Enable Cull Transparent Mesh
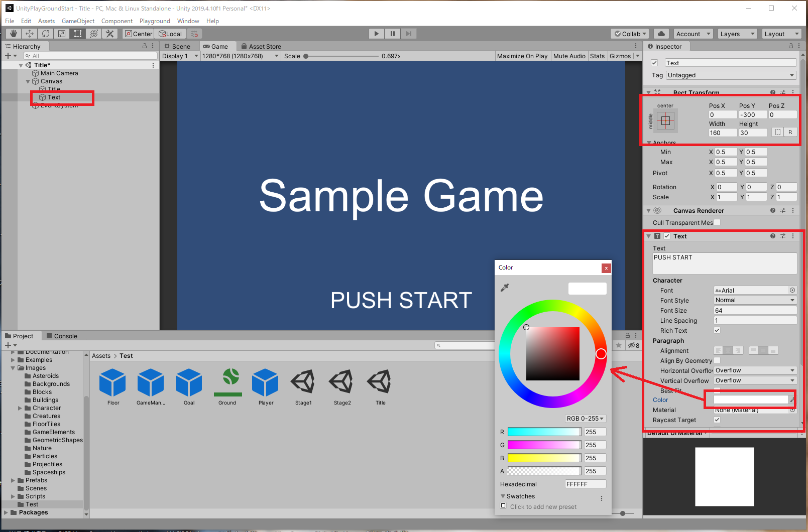Screen dimensions: 808x532 717,222
